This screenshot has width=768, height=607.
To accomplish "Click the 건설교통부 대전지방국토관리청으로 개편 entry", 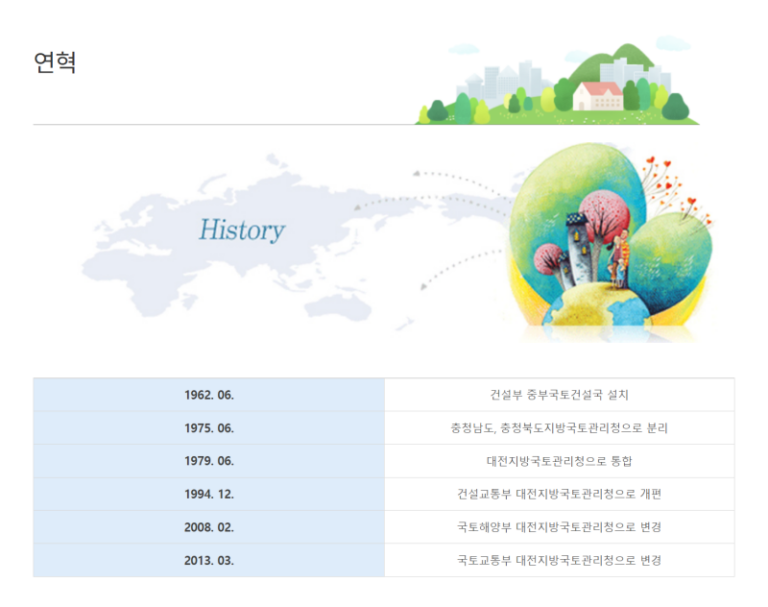I will (x=559, y=494).
